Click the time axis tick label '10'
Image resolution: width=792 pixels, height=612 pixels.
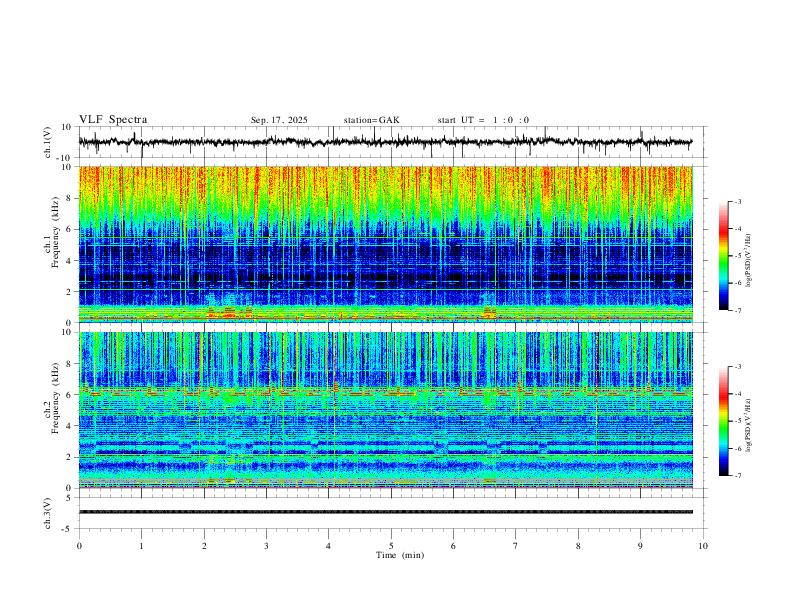pyautogui.click(x=703, y=546)
